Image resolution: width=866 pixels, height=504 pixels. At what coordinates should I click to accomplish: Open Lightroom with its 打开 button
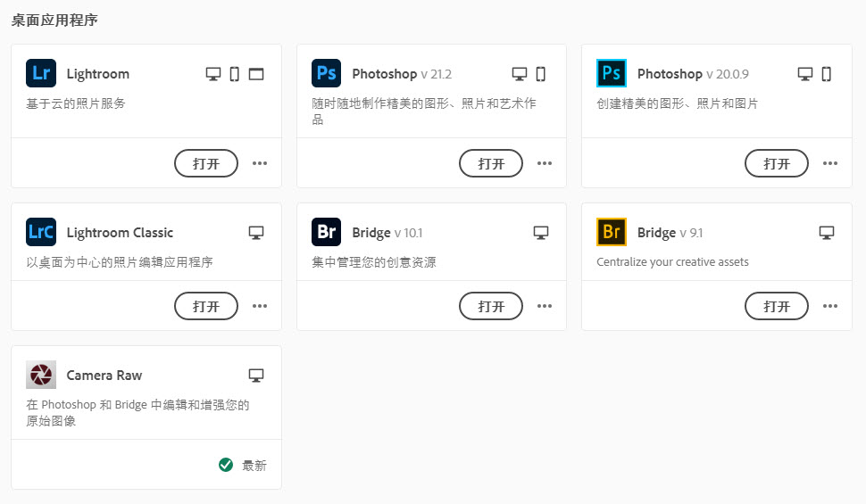[206, 163]
